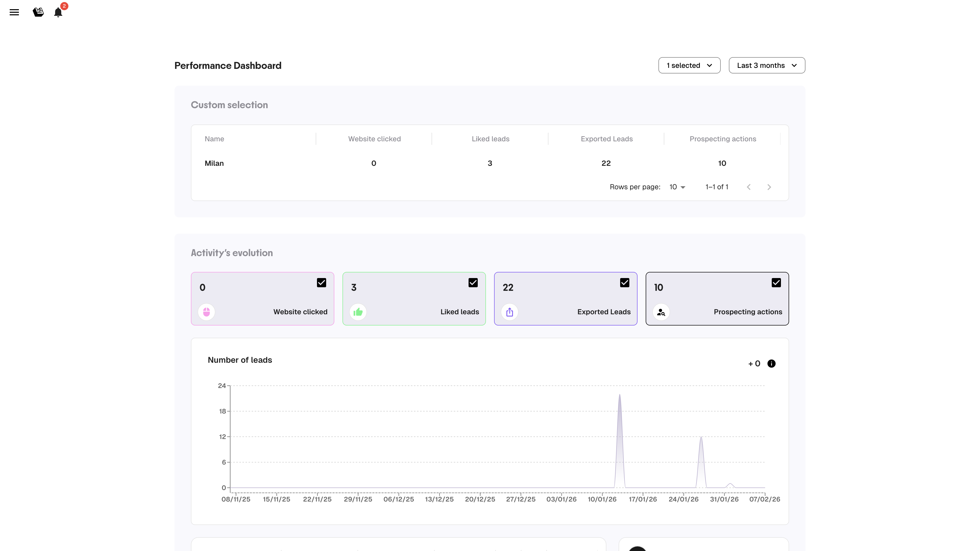Go to next table page

point(769,187)
